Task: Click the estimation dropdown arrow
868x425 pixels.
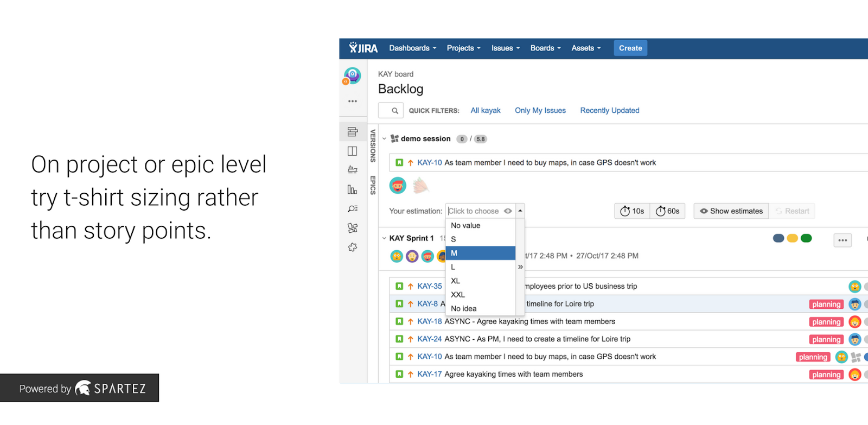Action: tap(520, 211)
